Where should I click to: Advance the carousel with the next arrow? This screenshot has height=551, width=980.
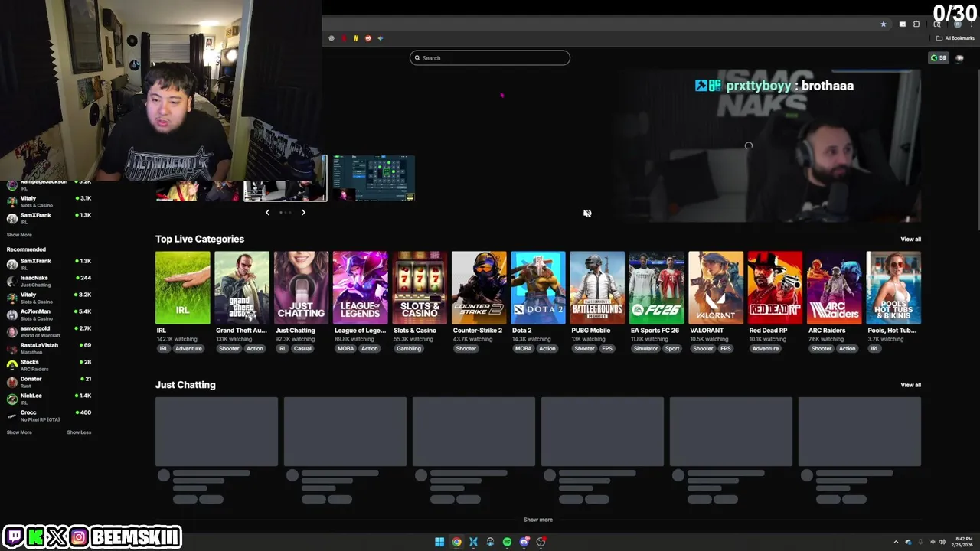pos(303,213)
